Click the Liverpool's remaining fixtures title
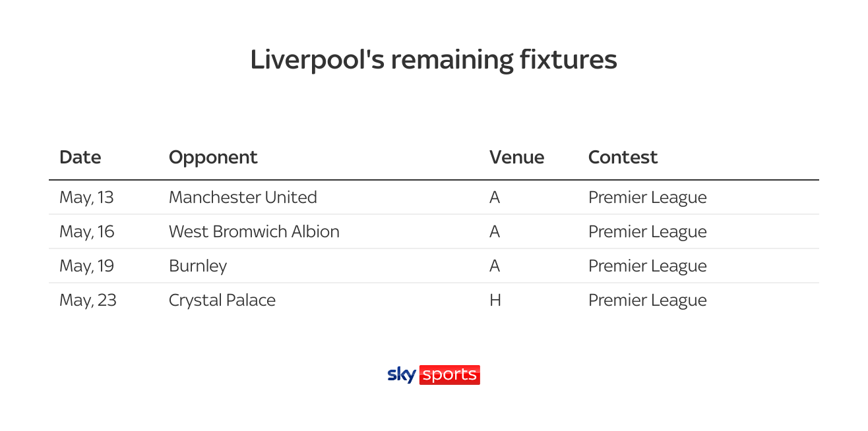This screenshot has height=431, width=868. click(434, 60)
